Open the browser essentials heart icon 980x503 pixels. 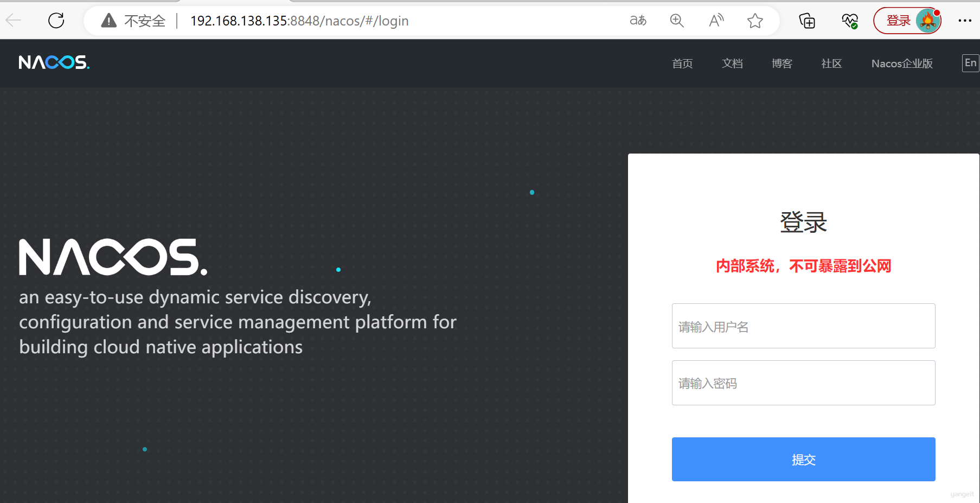coord(850,21)
